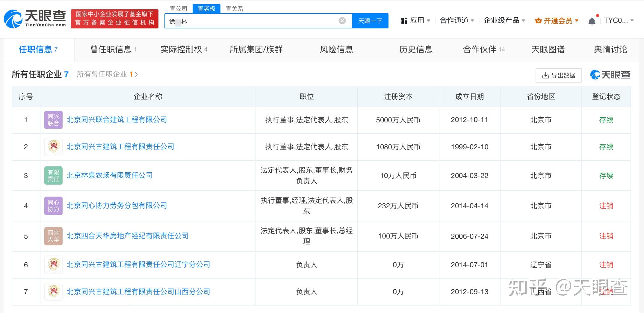
Task: Click the date 2006-07-24
Action: pyautogui.click(x=469, y=236)
